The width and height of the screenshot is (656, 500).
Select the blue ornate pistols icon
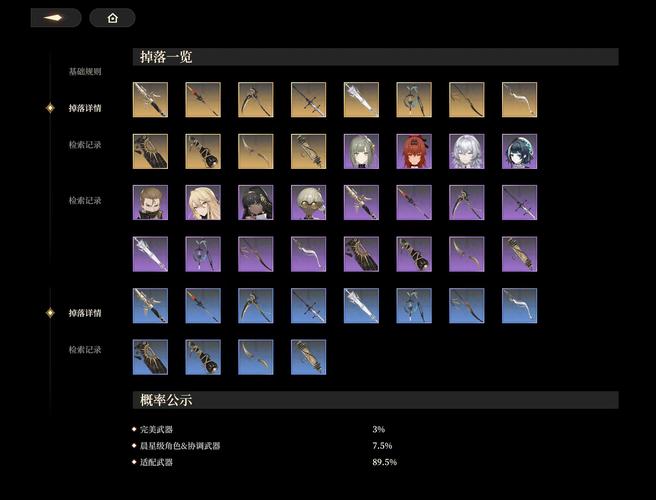click(308, 357)
